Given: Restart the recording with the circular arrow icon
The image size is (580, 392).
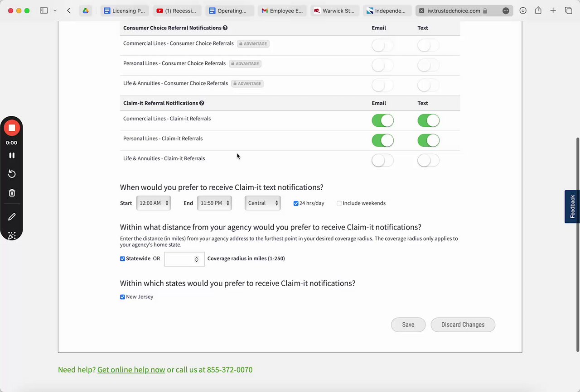Looking at the screenshot, I should click(x=12, y=174).
